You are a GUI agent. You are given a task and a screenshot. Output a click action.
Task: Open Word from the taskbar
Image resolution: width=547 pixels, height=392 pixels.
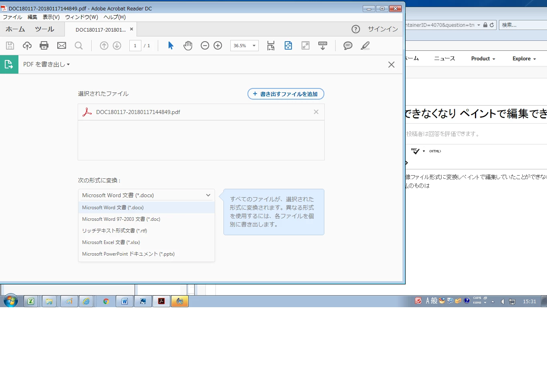click(125, 302)
